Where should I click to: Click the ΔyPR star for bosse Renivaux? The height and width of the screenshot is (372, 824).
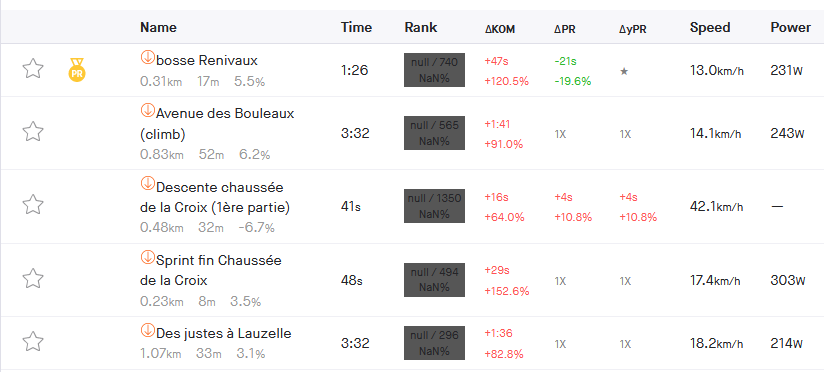point(624,71)
